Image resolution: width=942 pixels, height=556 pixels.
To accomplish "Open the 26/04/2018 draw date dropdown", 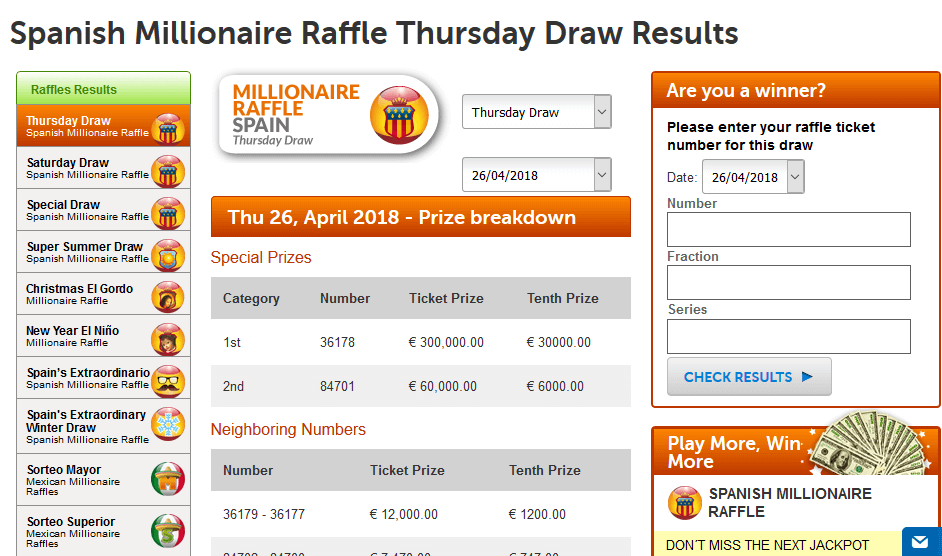I will [536, 175].
